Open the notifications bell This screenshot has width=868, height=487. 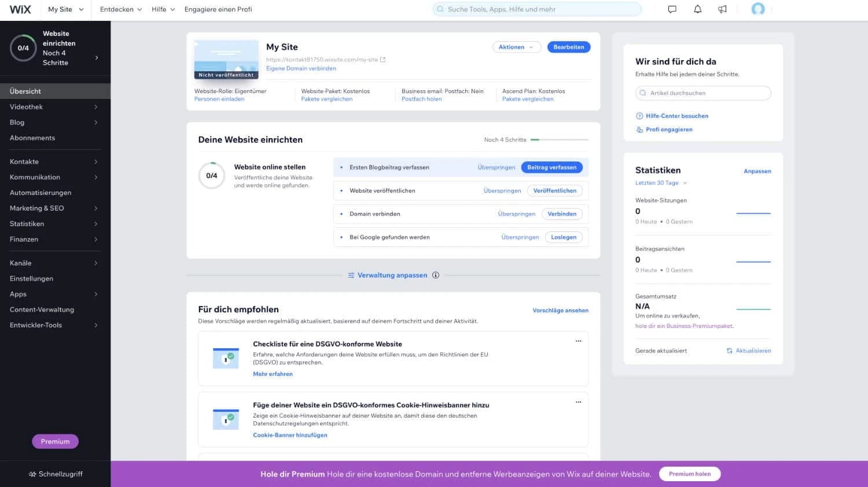pos(697,9)
